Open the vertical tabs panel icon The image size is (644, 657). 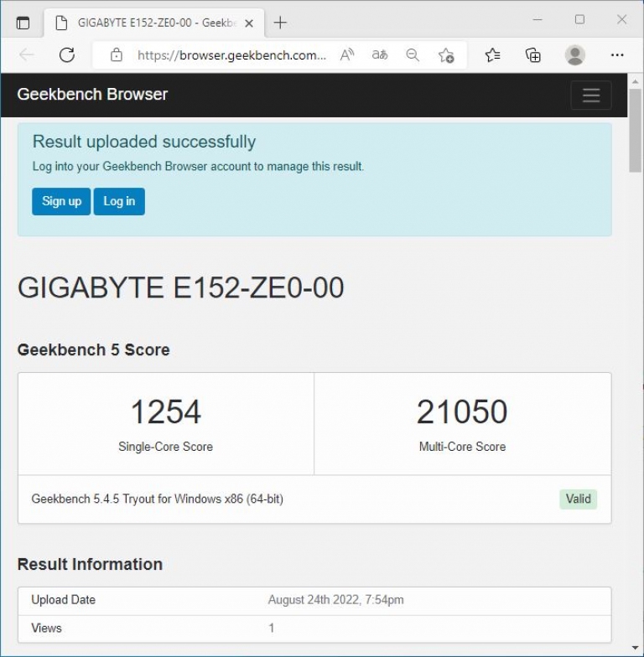(23, 23)
